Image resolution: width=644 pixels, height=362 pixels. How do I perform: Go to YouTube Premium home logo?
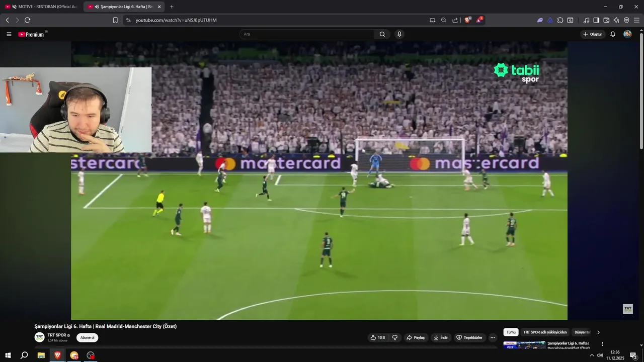(31, 34)
